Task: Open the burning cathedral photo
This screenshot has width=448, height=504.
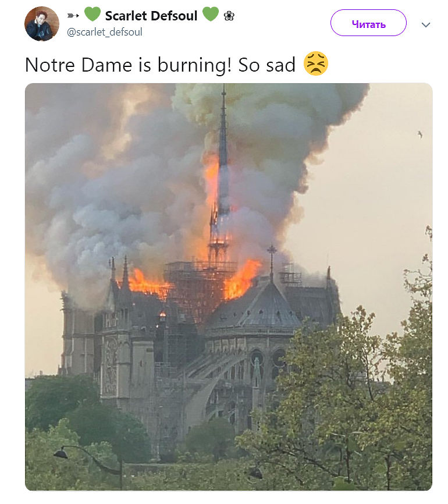Action: (x=228, y=349)
